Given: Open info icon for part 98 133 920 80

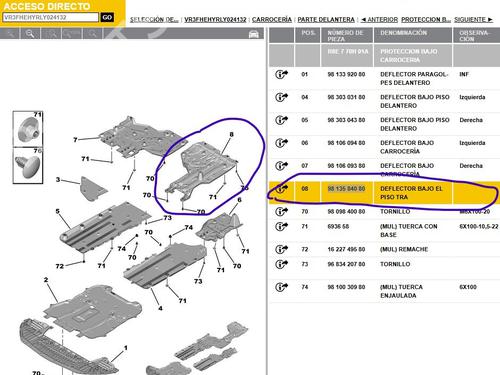Looking at the screenshot, I should click(x=281, y=74).
